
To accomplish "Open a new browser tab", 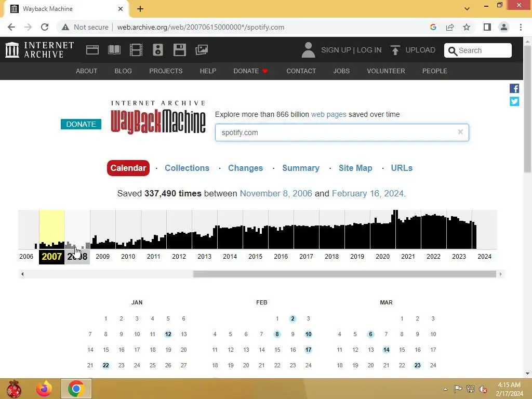I will (x=140, y=9).
